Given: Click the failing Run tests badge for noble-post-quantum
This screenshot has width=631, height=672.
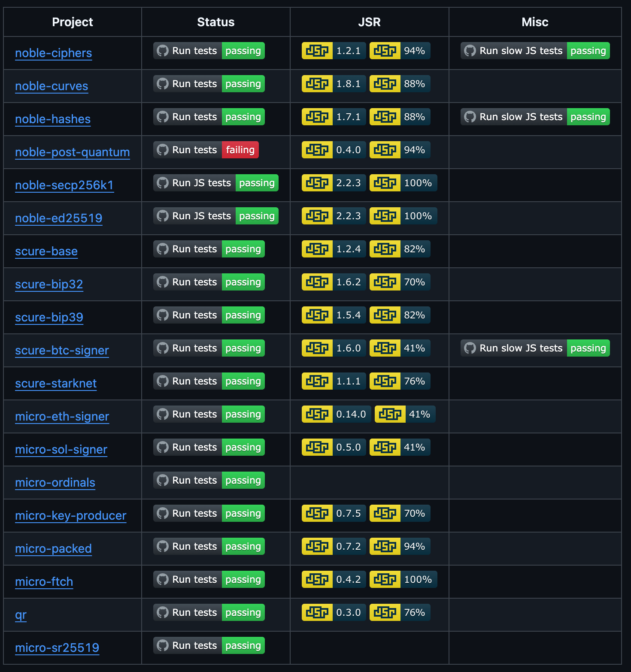Looking at the screenshot, I should [x=206, y=150].
